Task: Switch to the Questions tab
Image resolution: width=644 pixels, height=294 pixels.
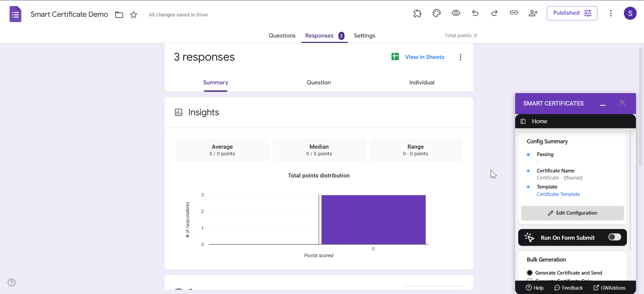Action: (x=282, y=35)
